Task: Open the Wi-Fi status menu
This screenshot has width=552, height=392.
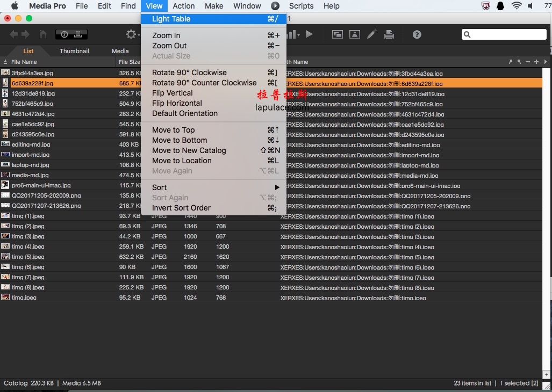Action: tap(517, 6)
